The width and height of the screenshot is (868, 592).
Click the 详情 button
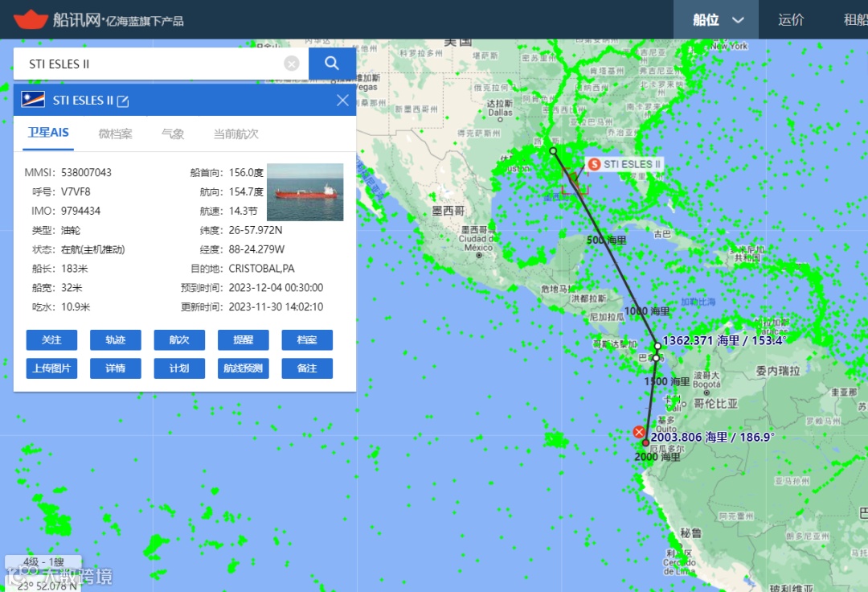tap(115, 368)
